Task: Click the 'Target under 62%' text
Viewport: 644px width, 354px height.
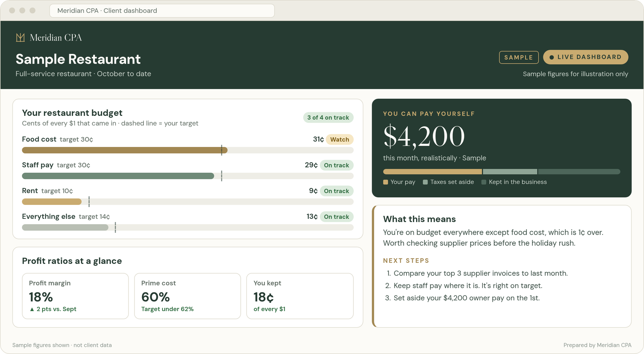Action: (167, 309)
